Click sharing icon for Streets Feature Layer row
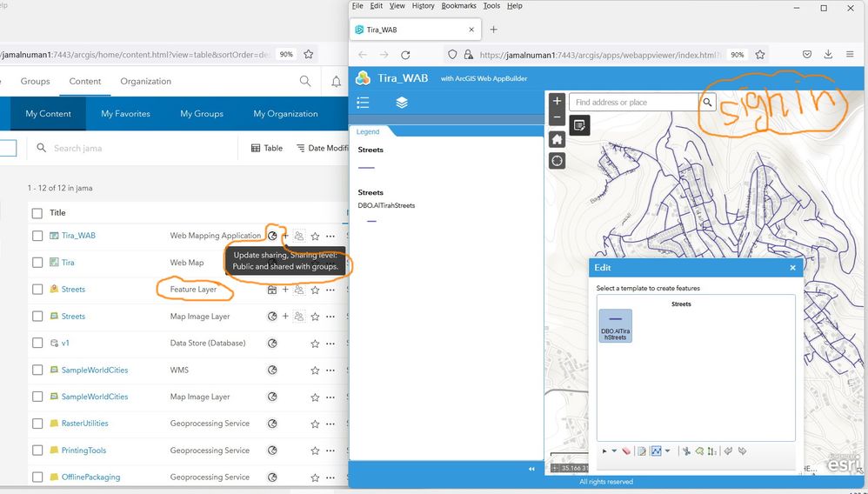The height and width of the screenshot is (494, 868). point(272,290)
